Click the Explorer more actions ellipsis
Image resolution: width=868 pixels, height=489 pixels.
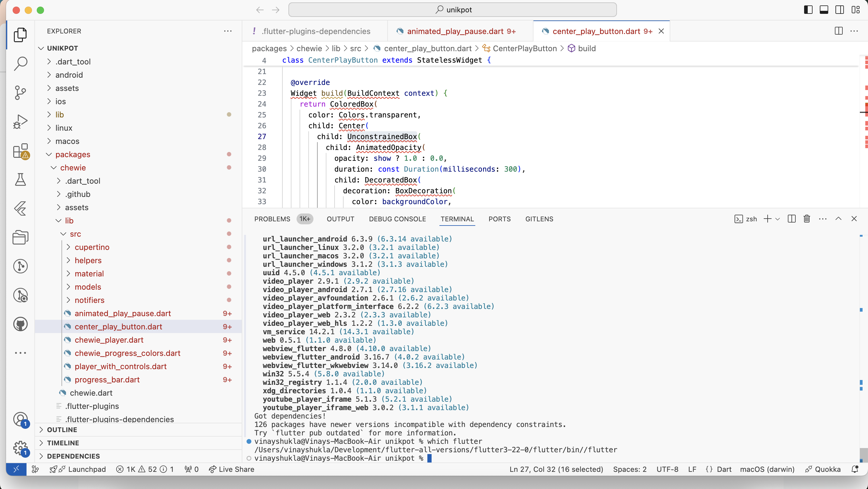pyautogui.click(x=228, y=31)
